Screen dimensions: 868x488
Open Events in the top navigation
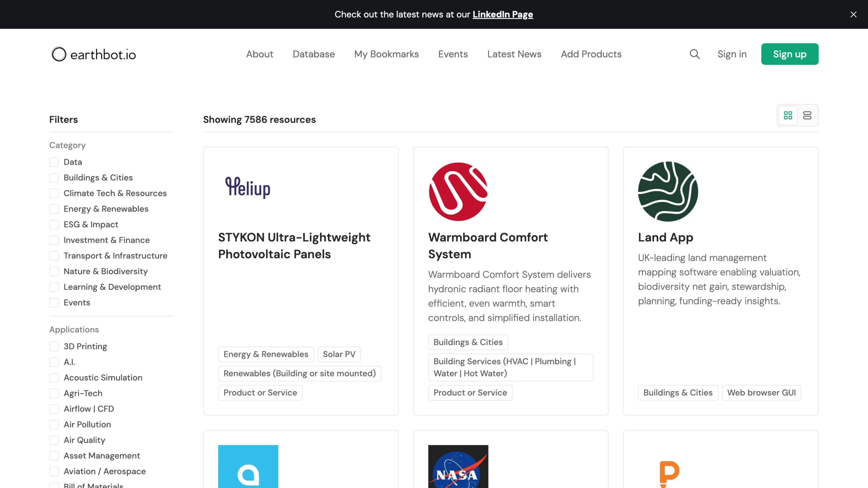pos(453,54)
